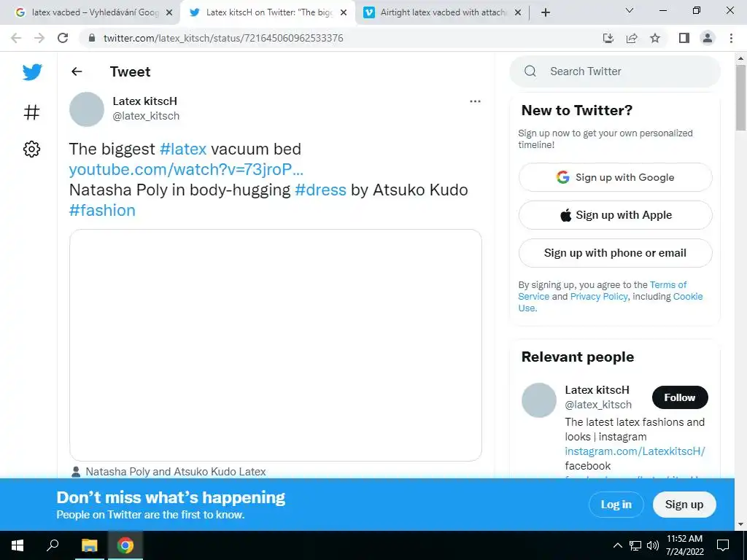The height and width of the screenshot is (560, 747).
Task: Open File Explorer from the taskbar
Action: [89, 545]
